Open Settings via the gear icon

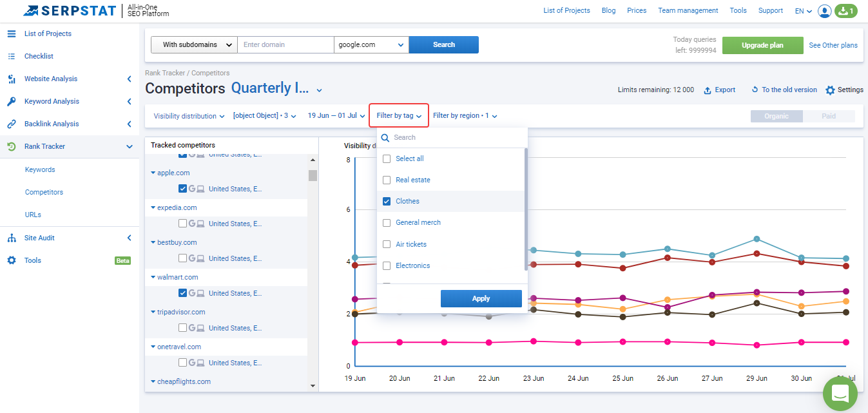tap(830, 90)
